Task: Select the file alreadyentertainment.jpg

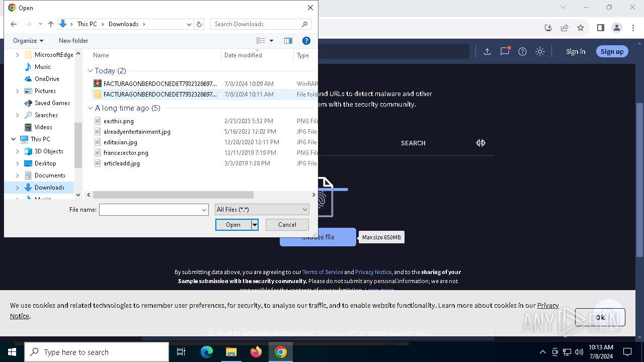Action: (137, 132)
